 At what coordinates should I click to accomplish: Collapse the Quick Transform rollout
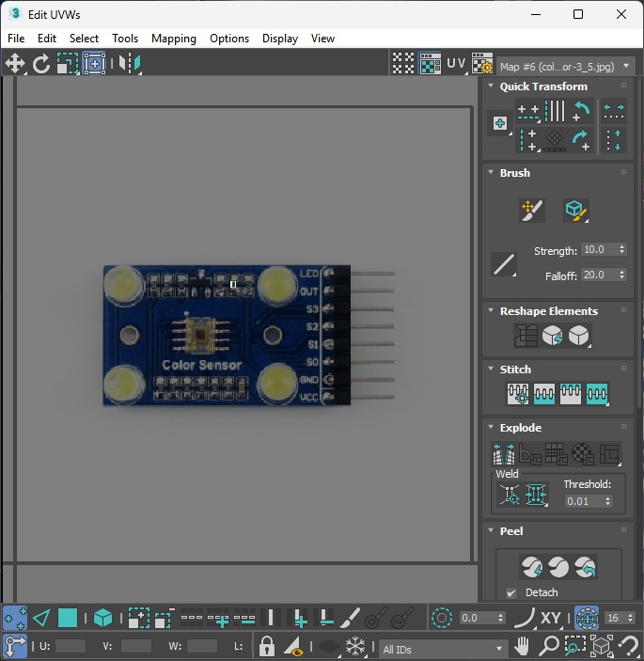[x=491, y=86]
